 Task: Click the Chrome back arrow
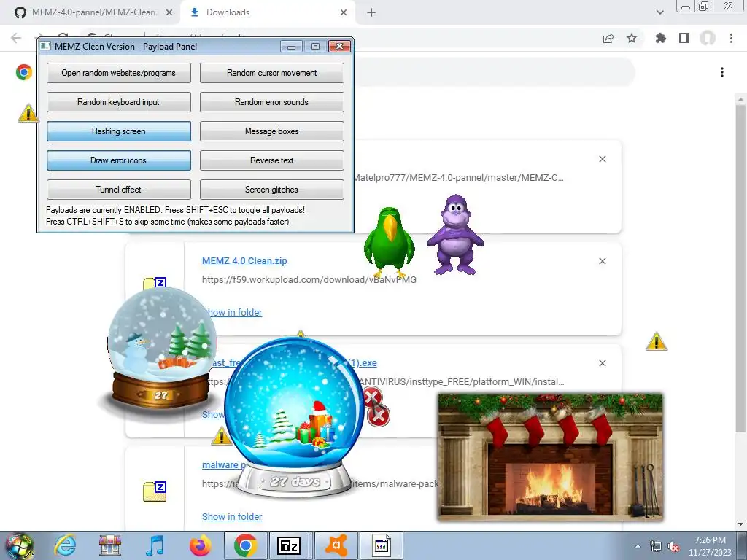coord(16,38)
